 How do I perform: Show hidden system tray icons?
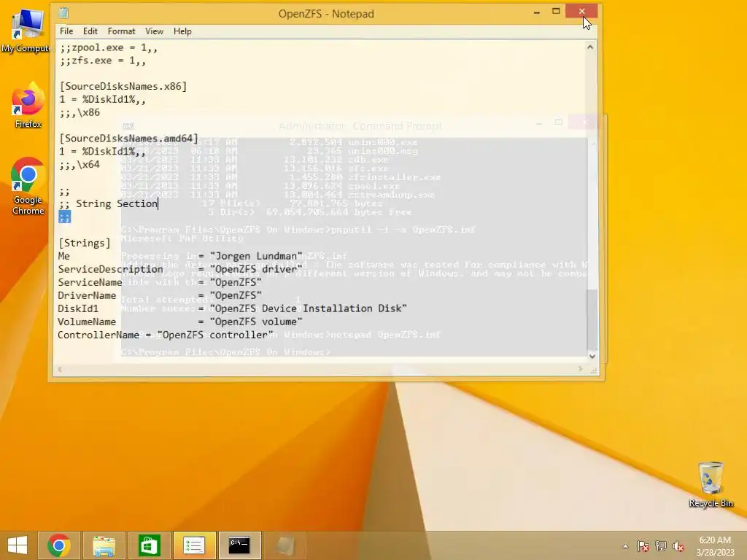point(625,546)
